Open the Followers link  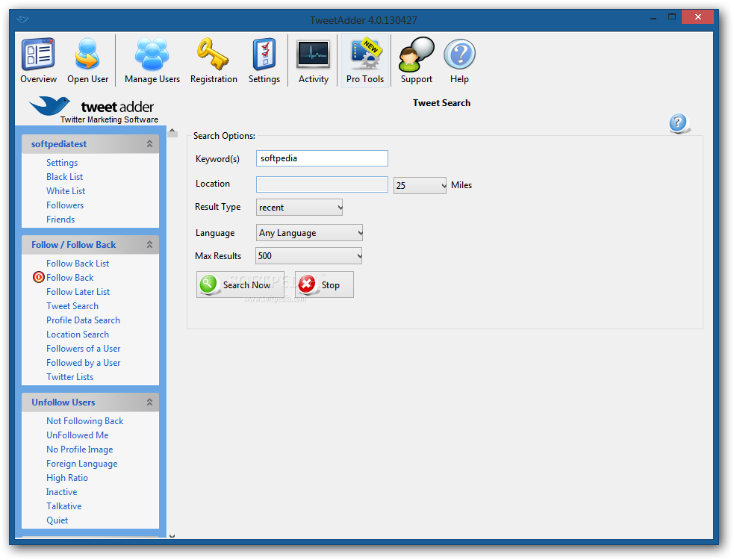coord(65,205)
